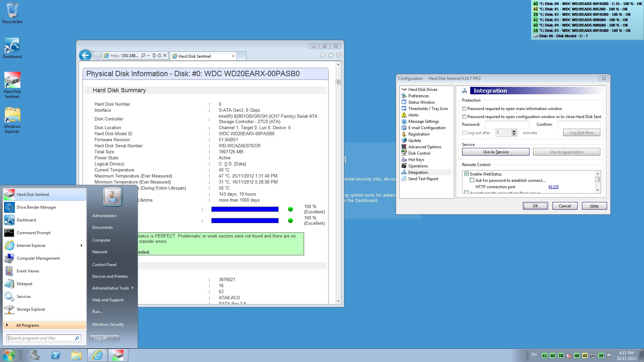
Task: Click the Administrator user picture
Action: coord(112,197)
